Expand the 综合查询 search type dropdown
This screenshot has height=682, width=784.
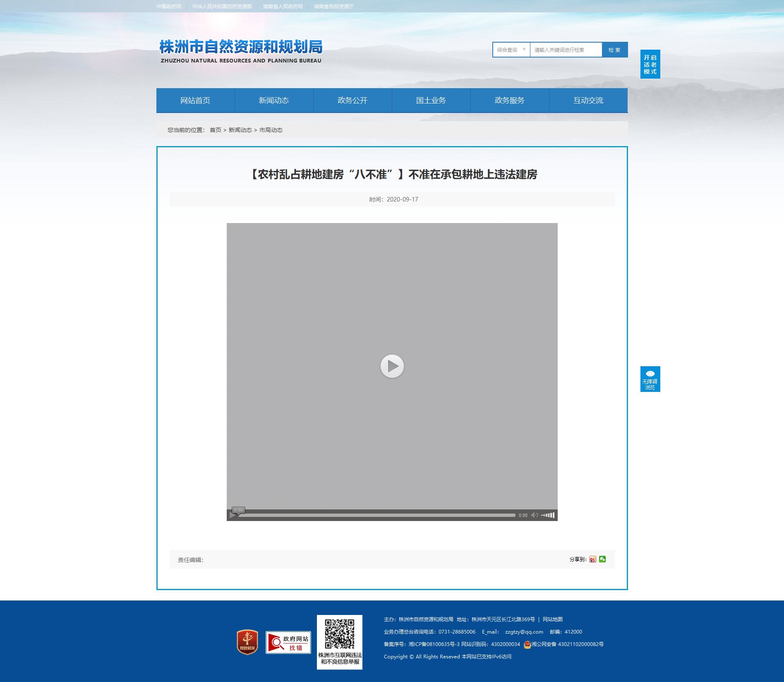point(511,50)
